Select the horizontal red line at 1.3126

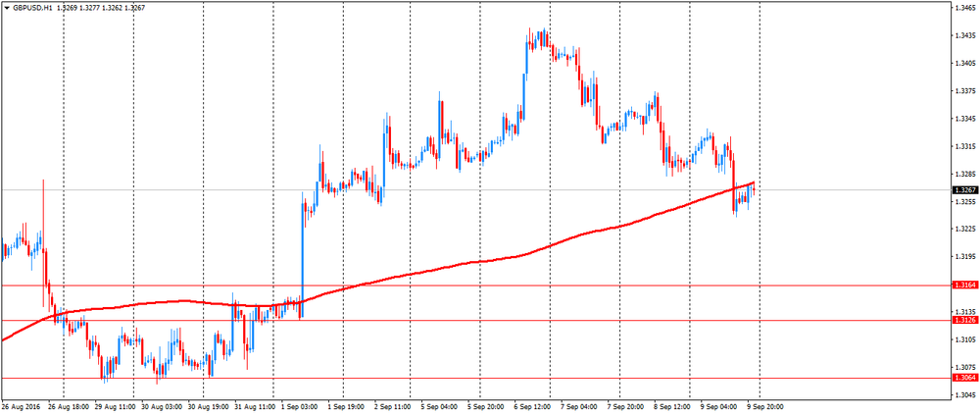click(475, 321)
